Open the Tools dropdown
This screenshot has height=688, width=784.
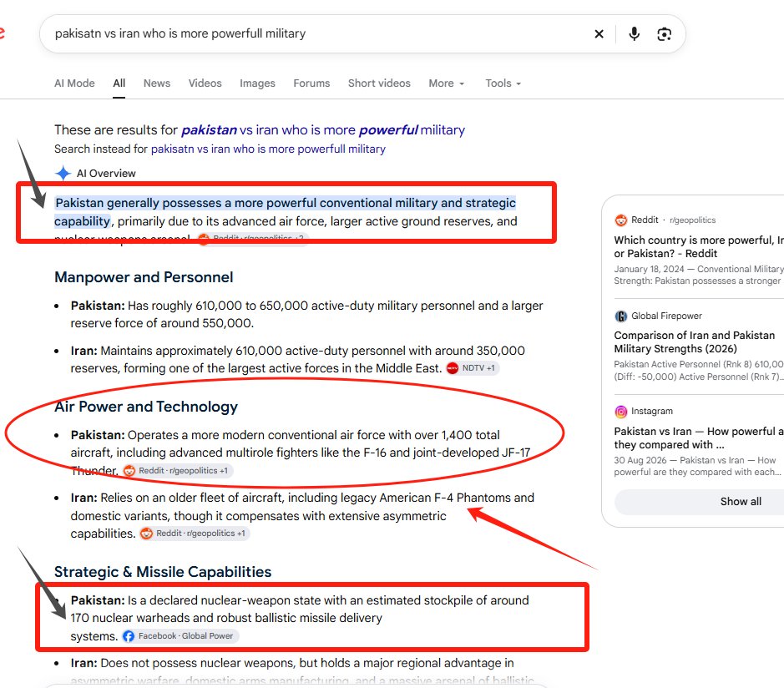pos(503,83)
